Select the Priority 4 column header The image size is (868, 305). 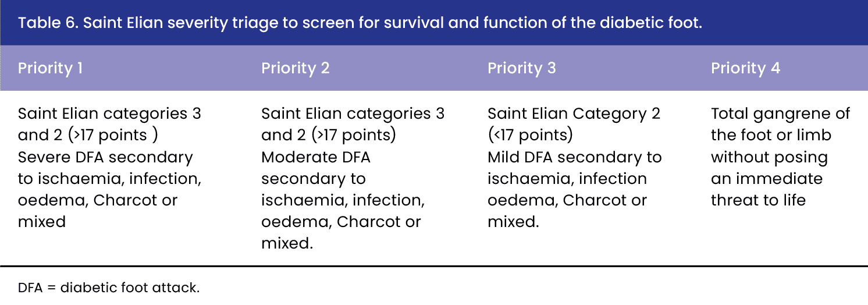point(746,68)
